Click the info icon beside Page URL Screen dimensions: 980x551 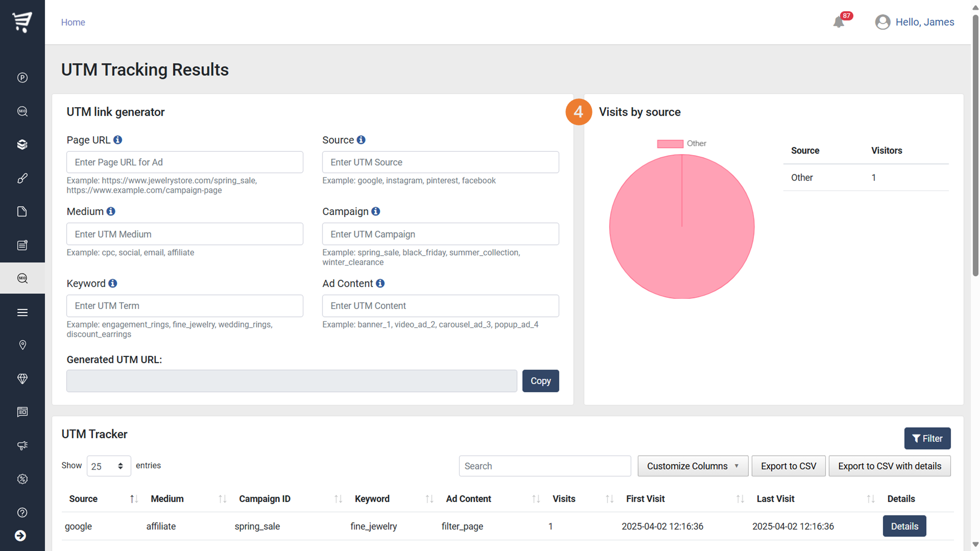point(118,140)
